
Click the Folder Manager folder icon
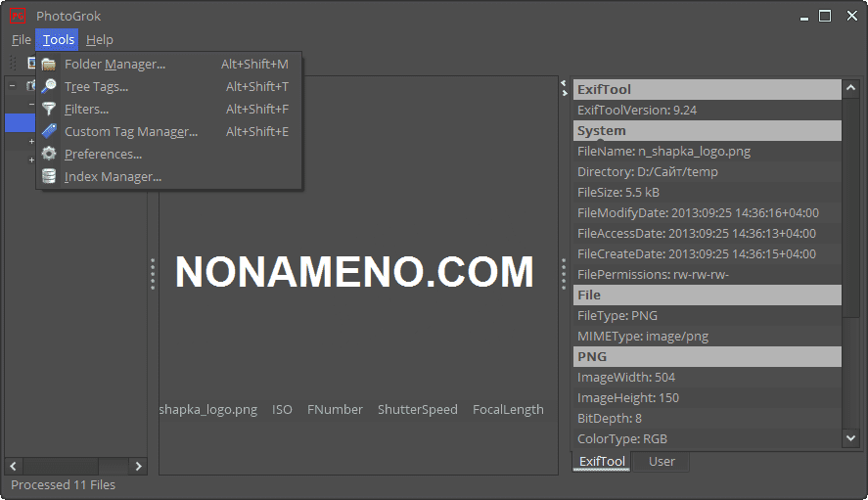[x=49, y=65]
